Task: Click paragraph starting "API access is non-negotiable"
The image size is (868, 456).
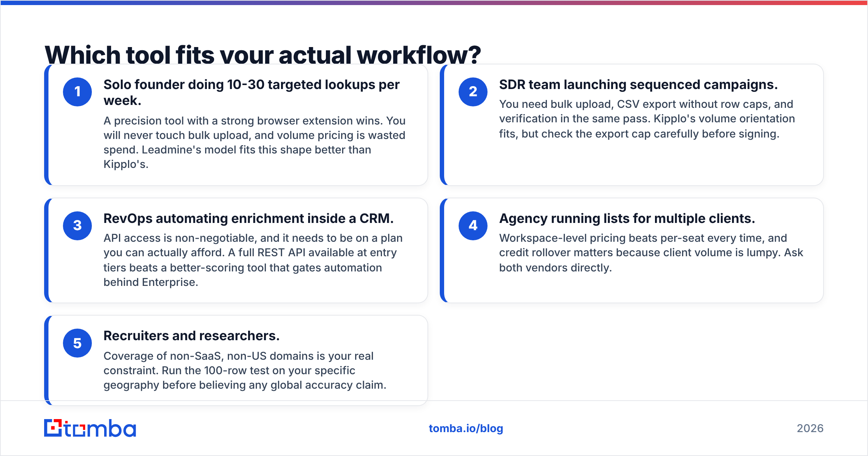Action: pos(253,260)
